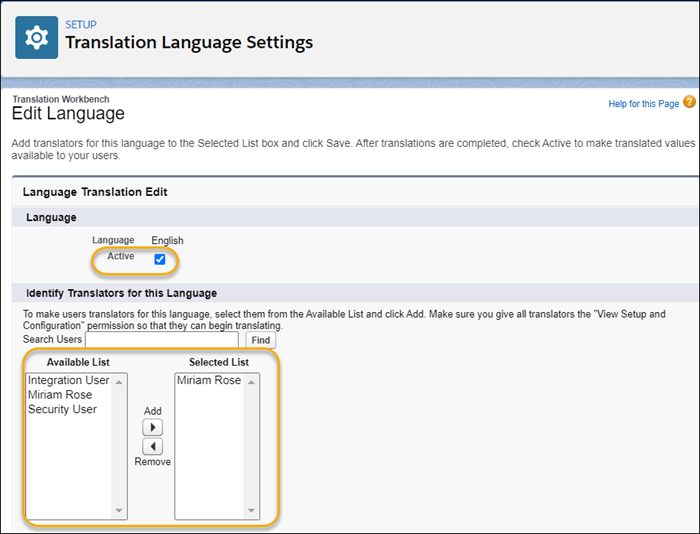The height and width of the screenshot is (534, 700).
Task: Click the Available List scrollbar track
Action: pos(121,450)
